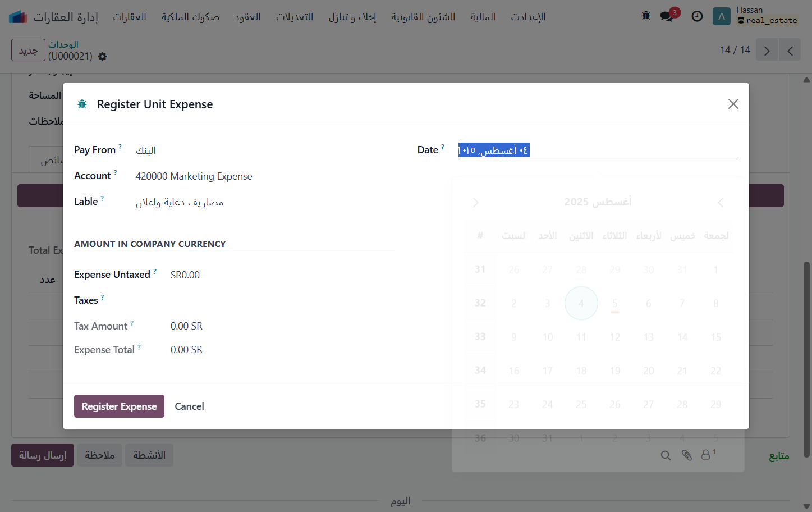
Task: Open the المالية menu
Action: pos(483,17)
